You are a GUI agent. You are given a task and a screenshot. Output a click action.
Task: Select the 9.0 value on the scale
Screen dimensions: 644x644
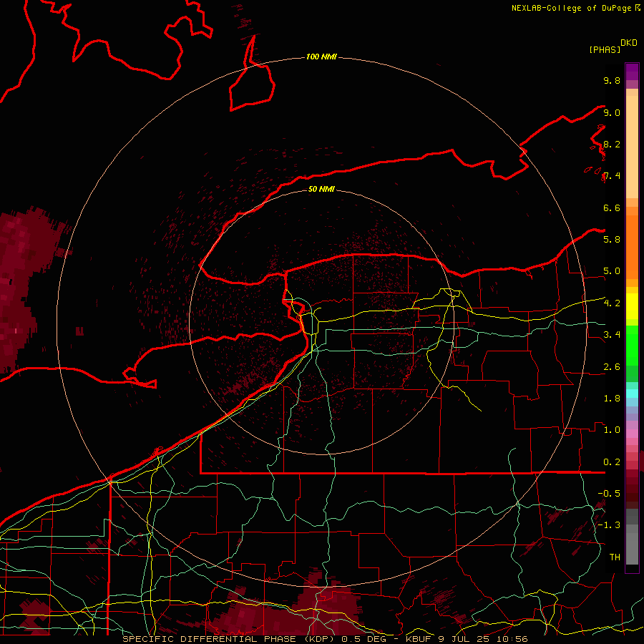click(x=612, y=112)
